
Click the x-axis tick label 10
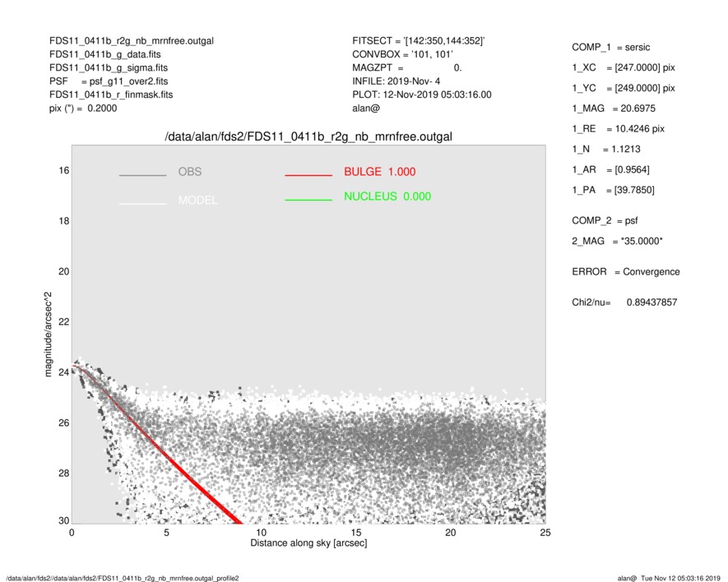click(261, 533)
